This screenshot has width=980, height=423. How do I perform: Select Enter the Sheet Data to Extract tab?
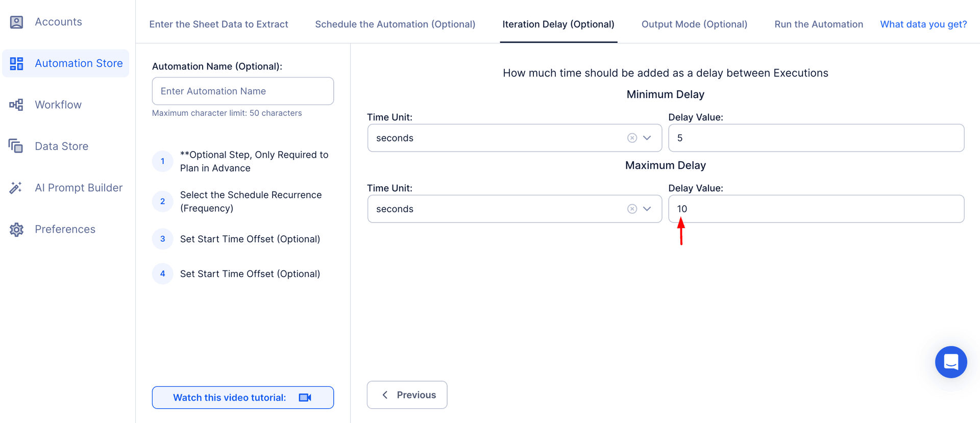(218, 24)
